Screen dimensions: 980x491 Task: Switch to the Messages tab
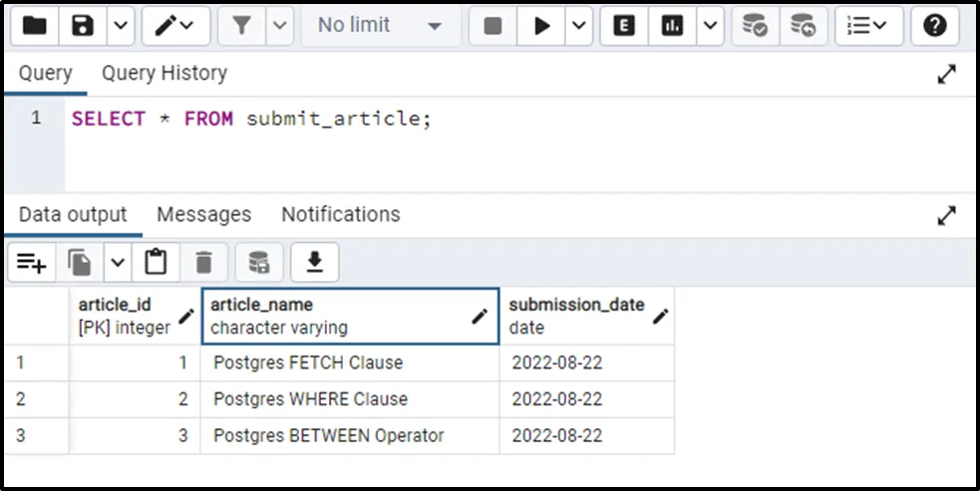point(203,214)
